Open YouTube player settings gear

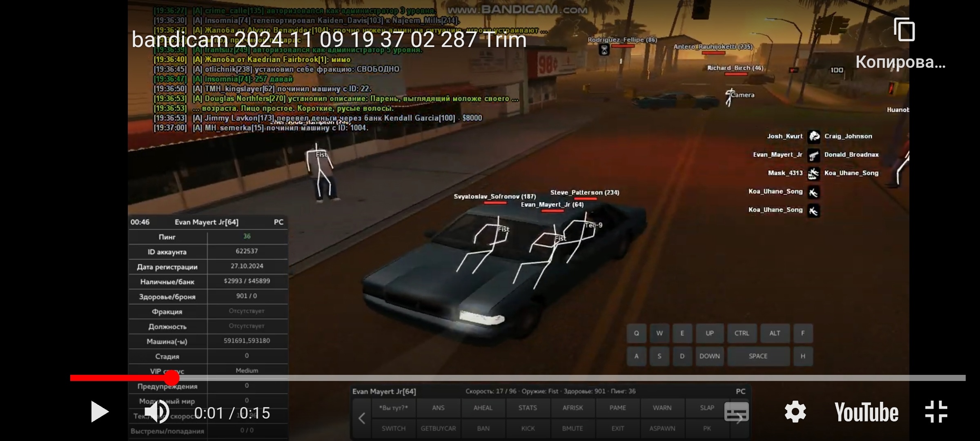tap(795, 412)
